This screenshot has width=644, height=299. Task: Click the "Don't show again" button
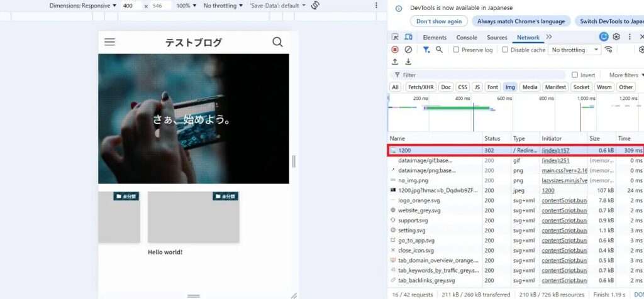(439, 21)
